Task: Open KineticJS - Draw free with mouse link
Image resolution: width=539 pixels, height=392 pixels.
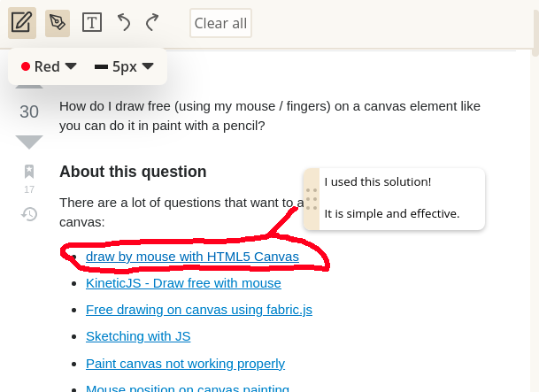Action: pos(183,283)
